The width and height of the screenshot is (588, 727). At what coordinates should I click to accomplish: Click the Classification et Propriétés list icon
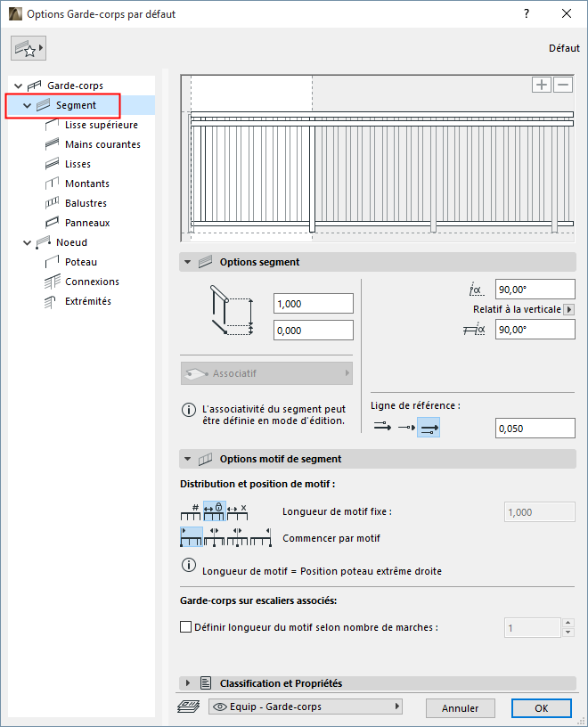[x=206, y=683]
